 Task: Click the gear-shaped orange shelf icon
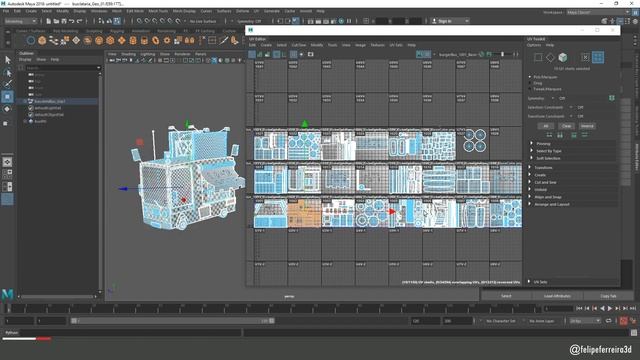tap(167, 40)
